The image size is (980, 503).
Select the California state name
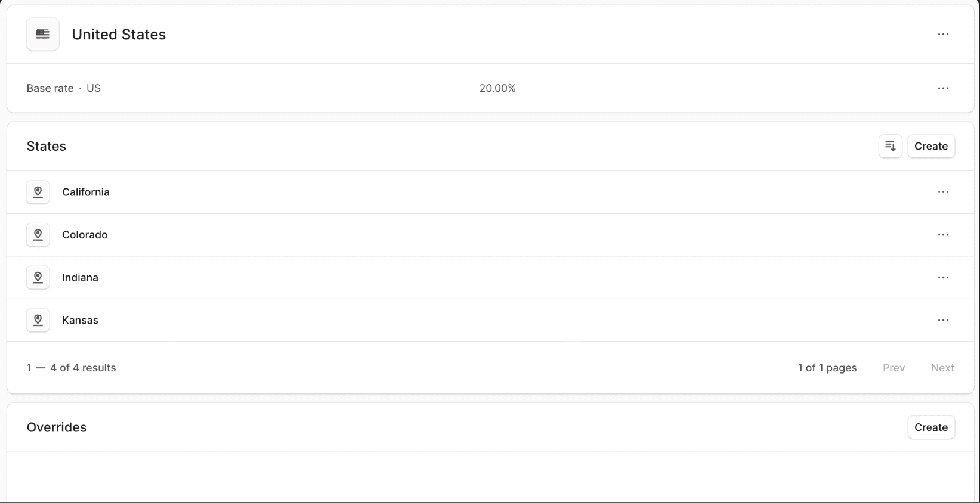click(85, 192)
